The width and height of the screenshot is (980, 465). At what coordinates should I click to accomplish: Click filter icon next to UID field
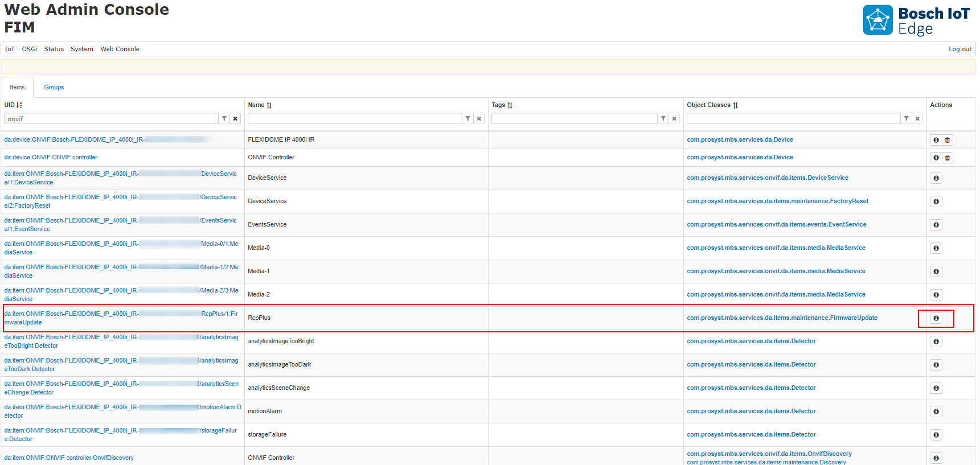point(224,119)
